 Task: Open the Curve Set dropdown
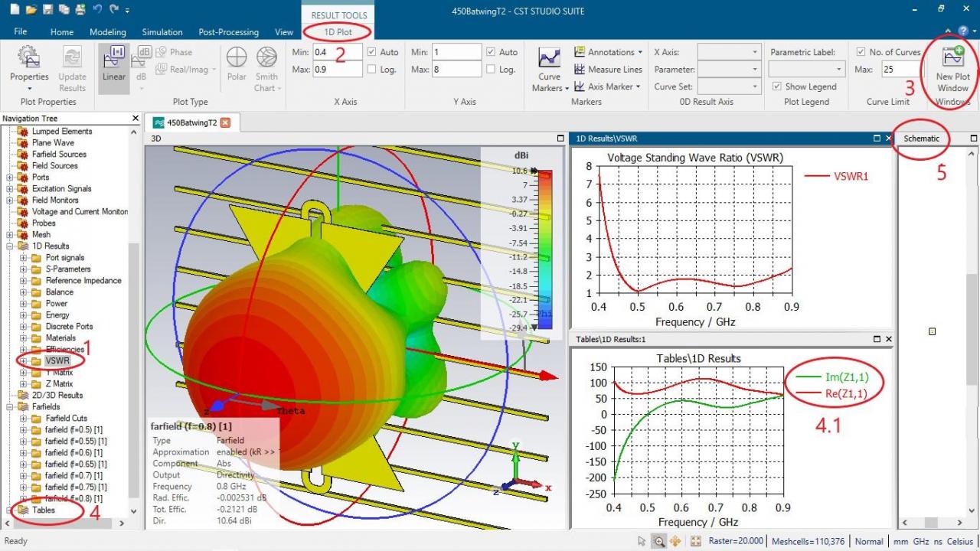(x=728, y=86)
